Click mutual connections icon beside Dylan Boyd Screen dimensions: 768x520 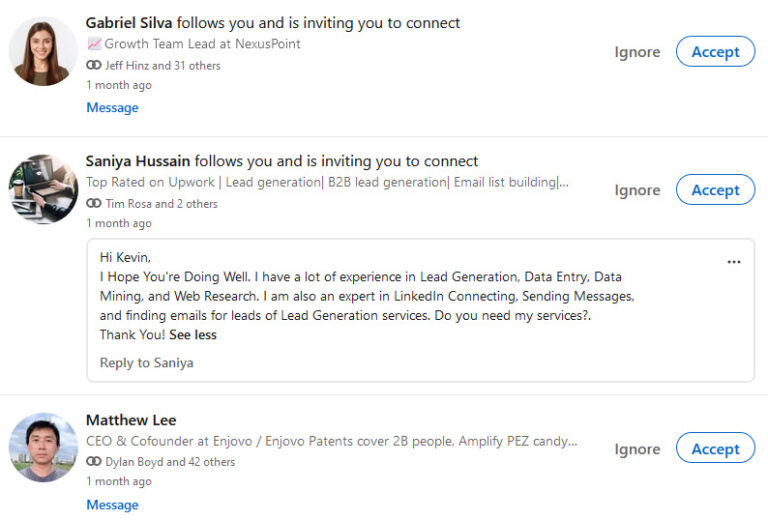pos(94,462)
